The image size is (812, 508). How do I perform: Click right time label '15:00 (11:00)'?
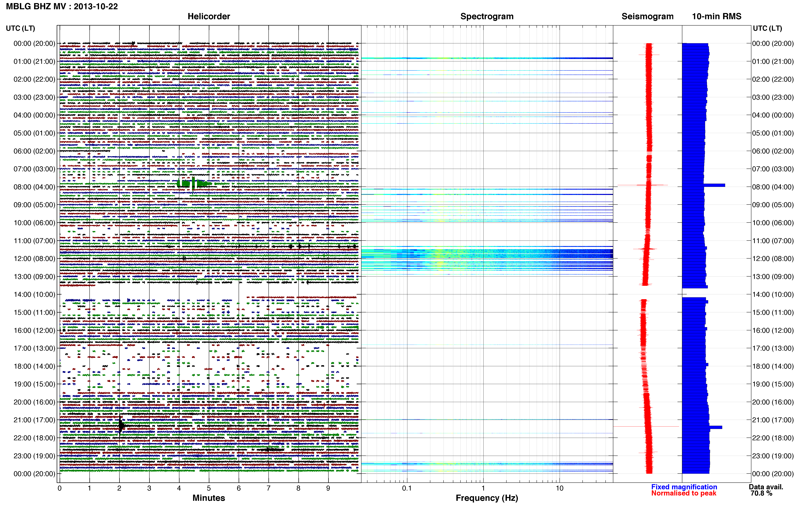click(773, 312)
